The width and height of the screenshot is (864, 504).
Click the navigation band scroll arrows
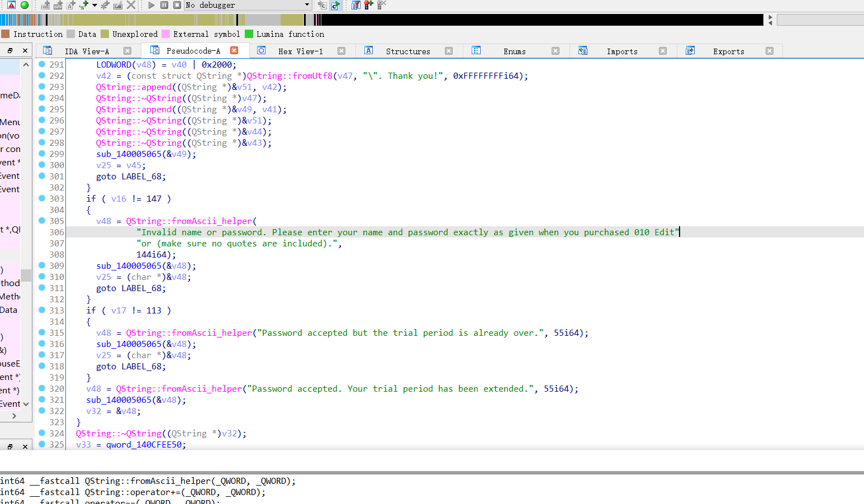[770, 20]
